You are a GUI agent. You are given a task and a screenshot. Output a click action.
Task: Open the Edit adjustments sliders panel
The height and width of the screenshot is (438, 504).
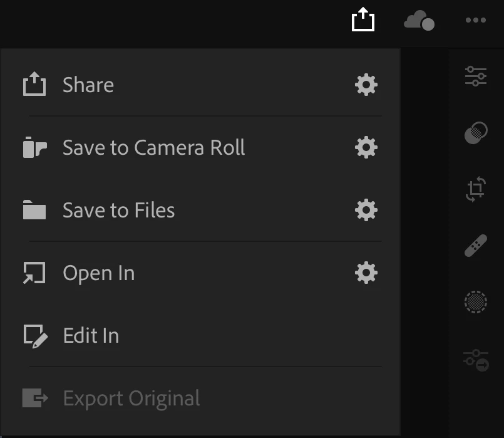pos(476,76)
